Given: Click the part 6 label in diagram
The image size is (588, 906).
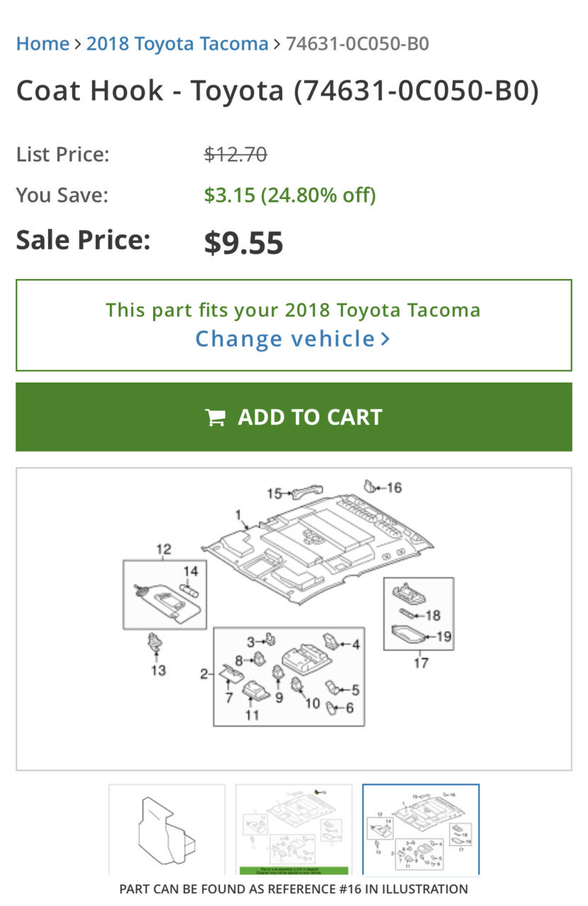Looking at the screenshot, I should pos(349,707).
